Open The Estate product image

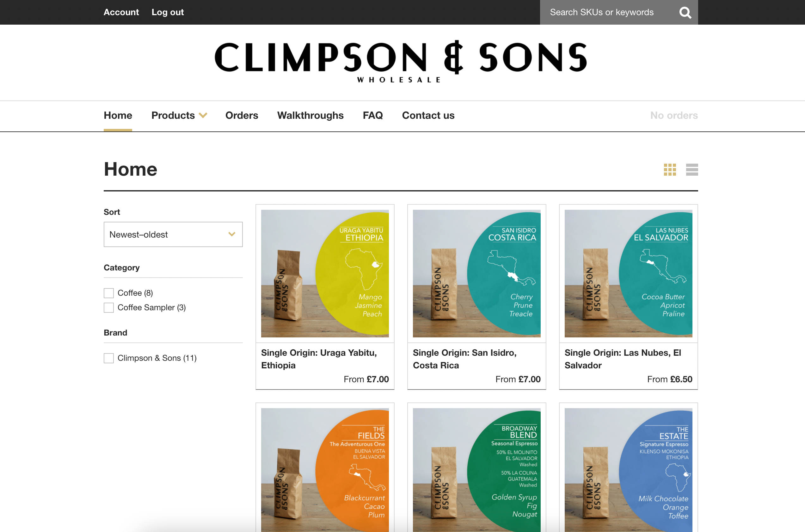629,470
